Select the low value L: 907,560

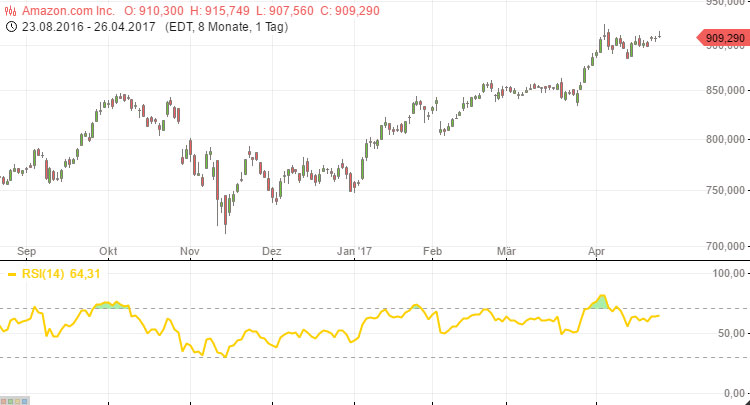point(285,11)
